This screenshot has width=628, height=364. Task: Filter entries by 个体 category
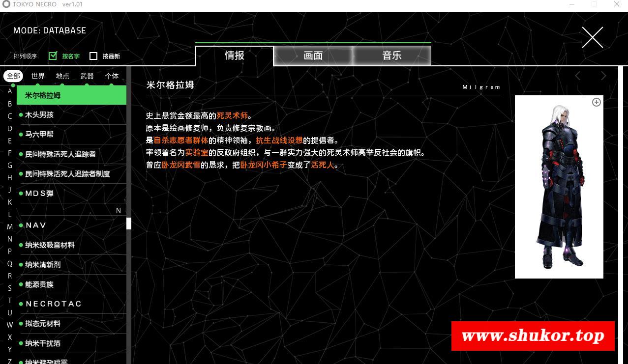coord(112,76)
